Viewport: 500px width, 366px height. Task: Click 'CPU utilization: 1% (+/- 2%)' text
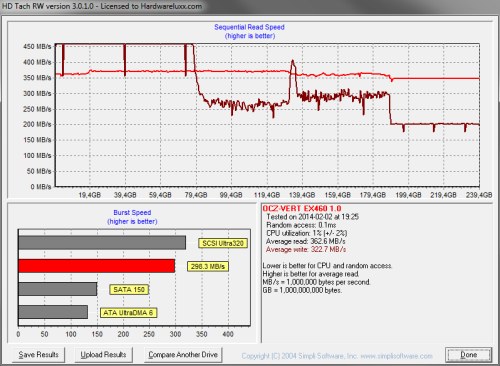coord(307,233)
